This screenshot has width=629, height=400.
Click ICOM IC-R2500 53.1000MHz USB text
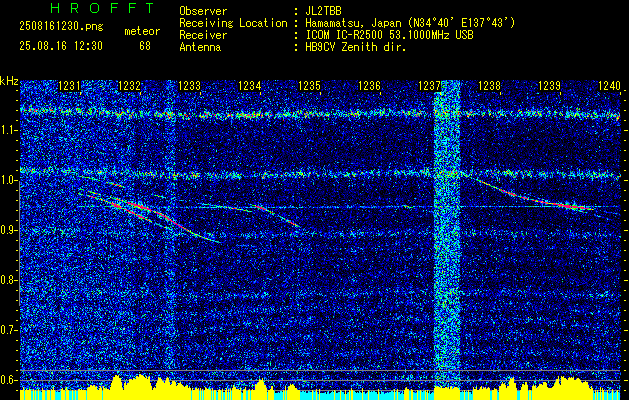(389, 35)
